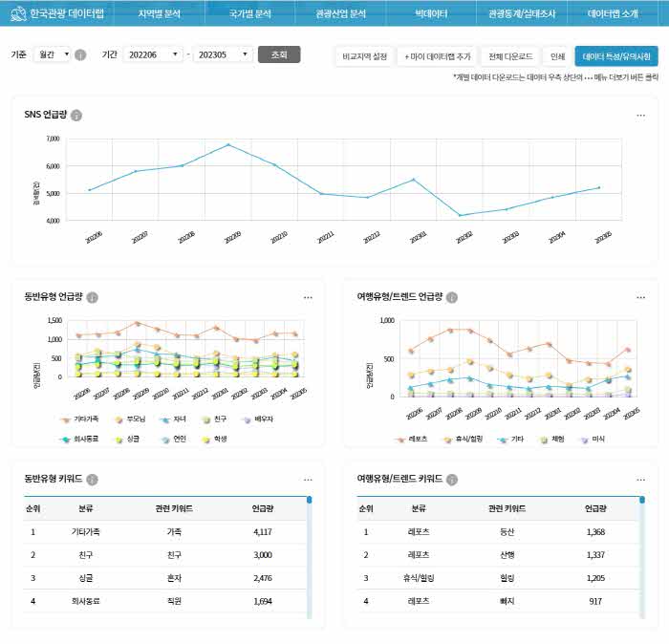Click the 레포츠 legend color marker
Image resolution: width=669 pixels, height=644 pixels.
[400, 440]
